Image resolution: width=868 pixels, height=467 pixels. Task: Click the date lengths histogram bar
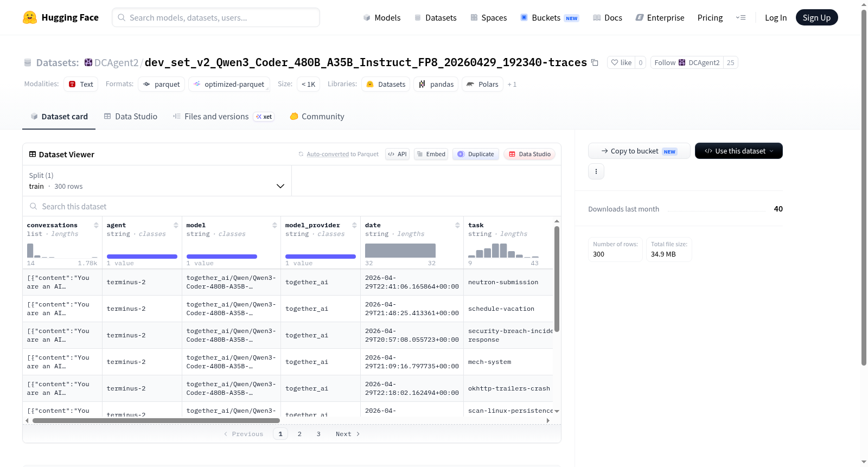[x=400, y=250]
